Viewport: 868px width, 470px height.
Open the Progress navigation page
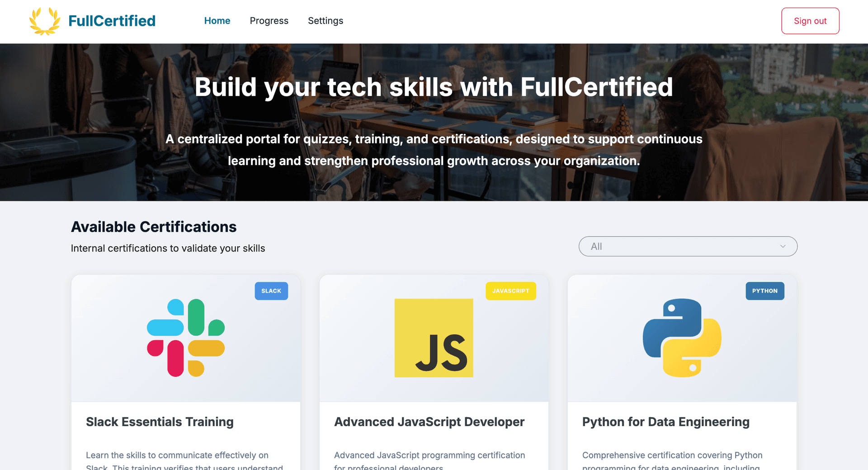[x=269, y=21]
